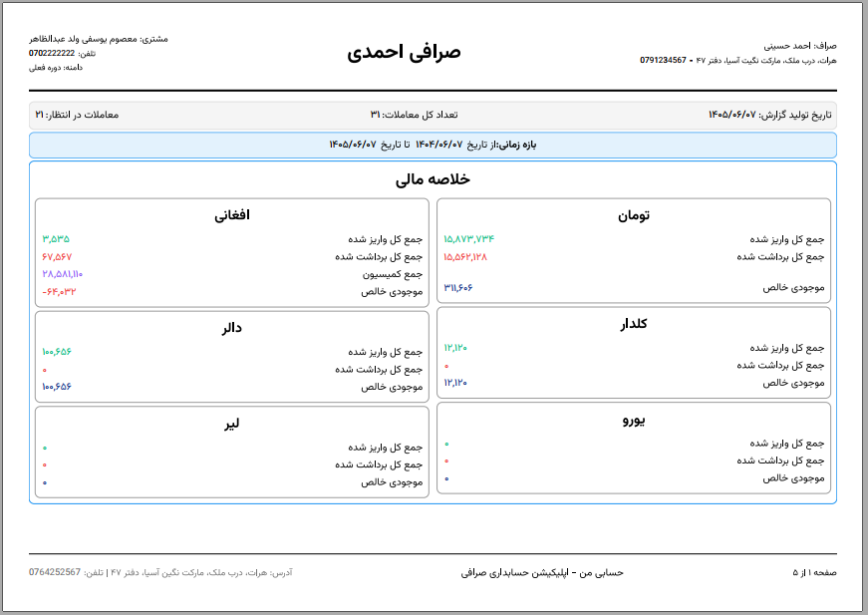The width and height of the screenshot is (868, 615).
Task: Click the Toman net balance ۳۱۱,۶۰۶
Action: (458, 288)
